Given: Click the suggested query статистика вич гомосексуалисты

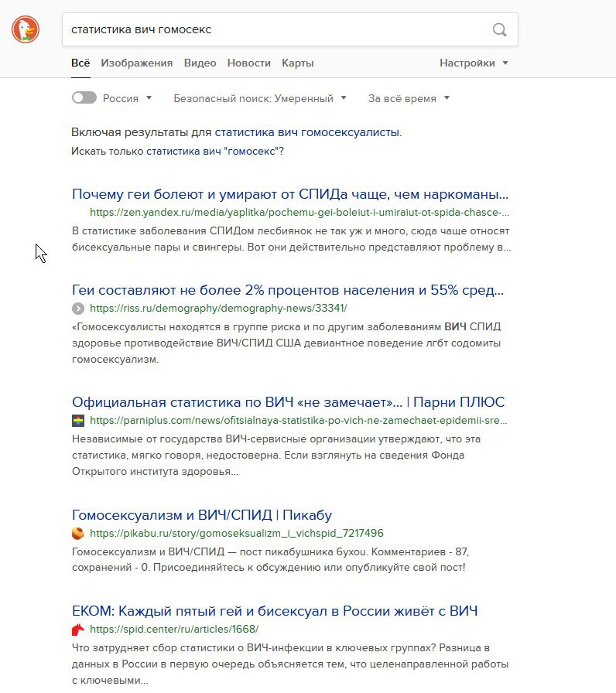Looking at the screenshot, I should (307, 132).
